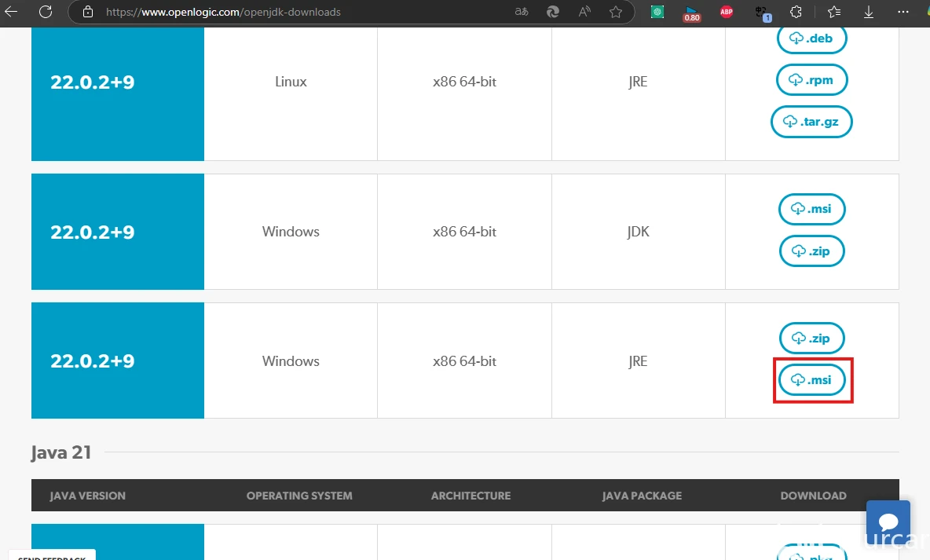930x560 pixels.
Task: Open the page translate option
Action: click(522, 11)
